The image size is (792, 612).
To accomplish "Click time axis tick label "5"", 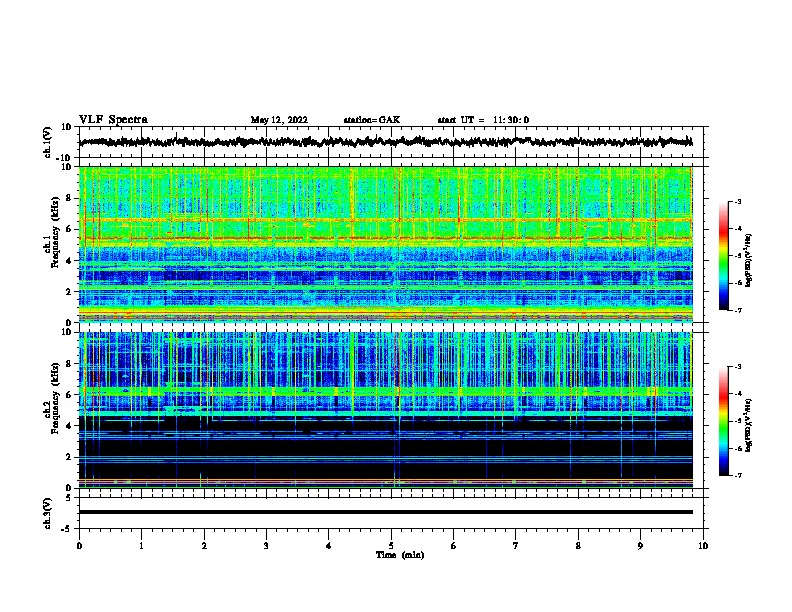I will [391, 545].
